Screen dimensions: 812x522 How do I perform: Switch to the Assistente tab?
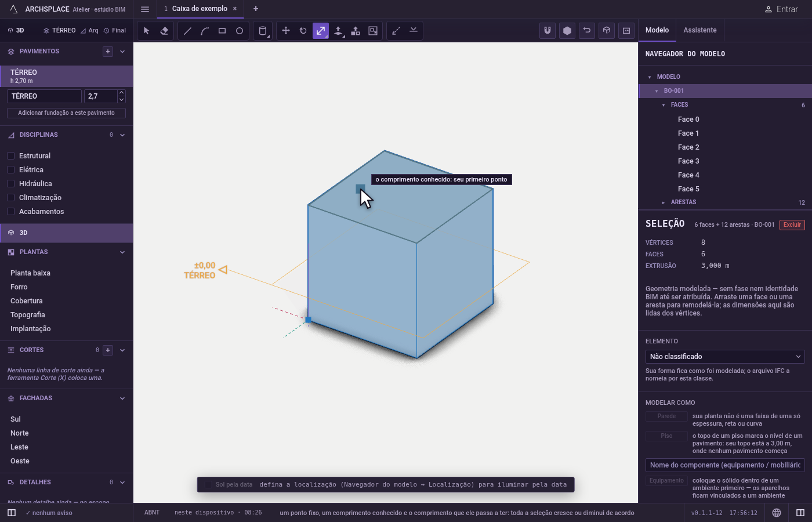(x=700, y=30)
